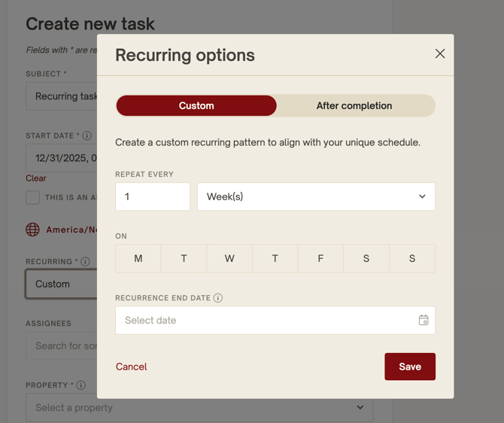Toggle Friday in the weekday selector

point(320,258)
